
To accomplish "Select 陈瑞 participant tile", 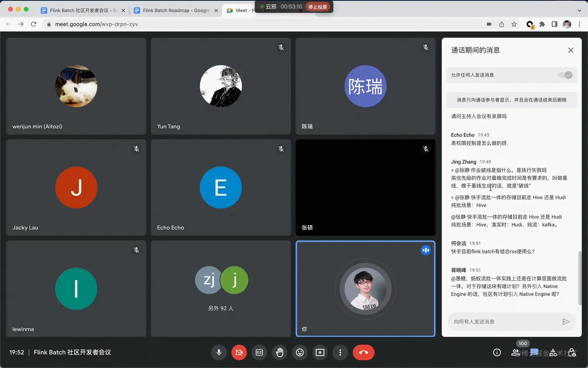I will point(366,86).
